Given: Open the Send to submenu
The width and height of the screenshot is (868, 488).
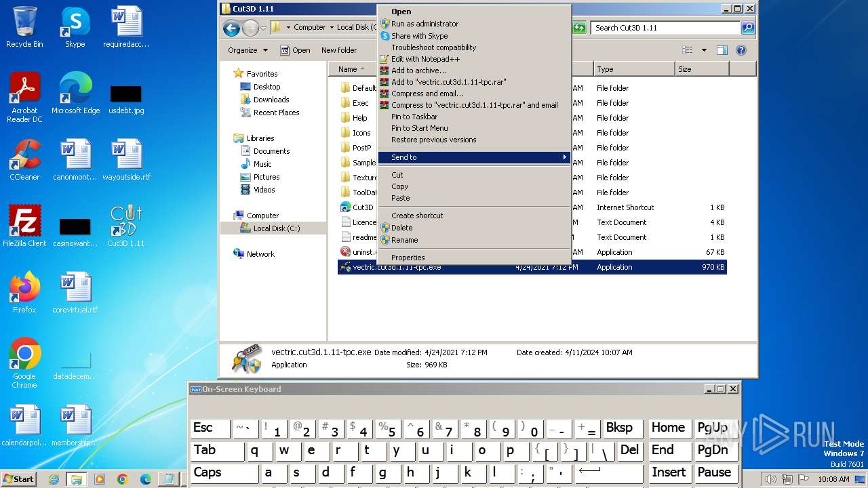Looking at the screenshot, I should pos(475,157).
